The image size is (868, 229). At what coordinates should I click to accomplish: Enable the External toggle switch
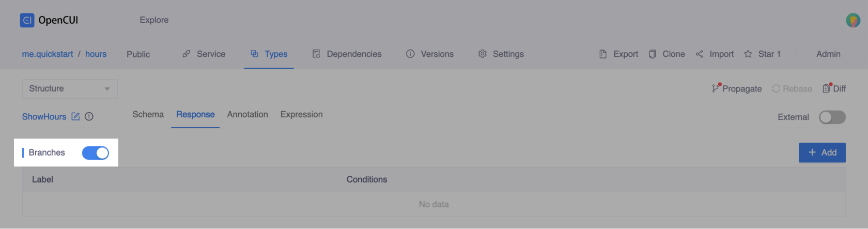coord(832,117)
